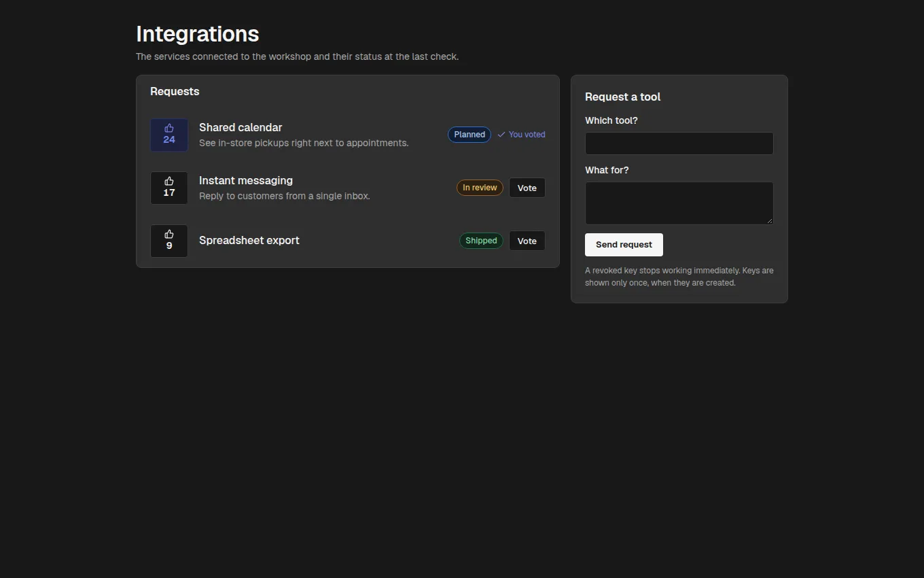Click the services connected subtitle text

pyautogui.click(x=298, y=56)
